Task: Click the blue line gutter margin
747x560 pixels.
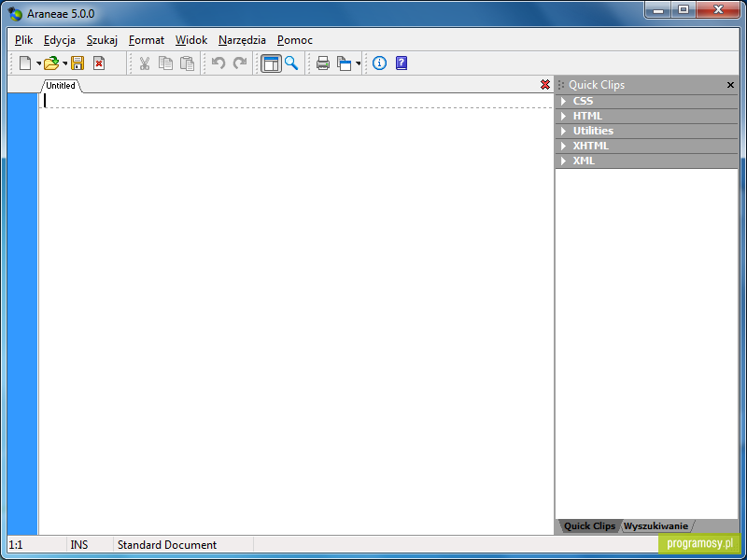Action: [x=22, y=314]
